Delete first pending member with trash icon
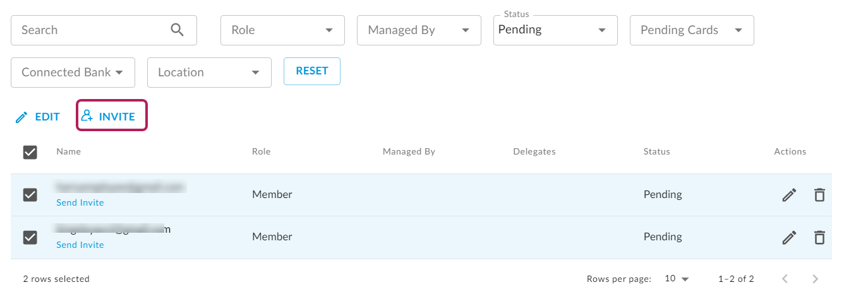The width and height of the screenshot is (868, 304). (819, 195)
